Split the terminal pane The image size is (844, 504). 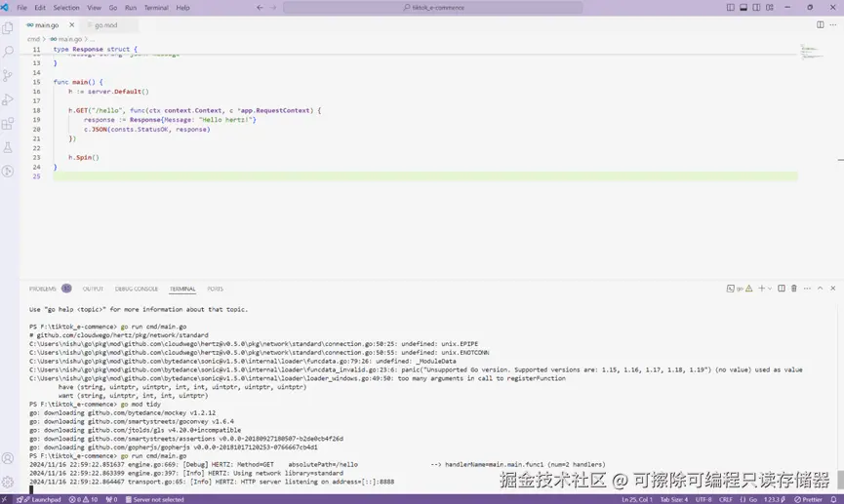[782, 289]
